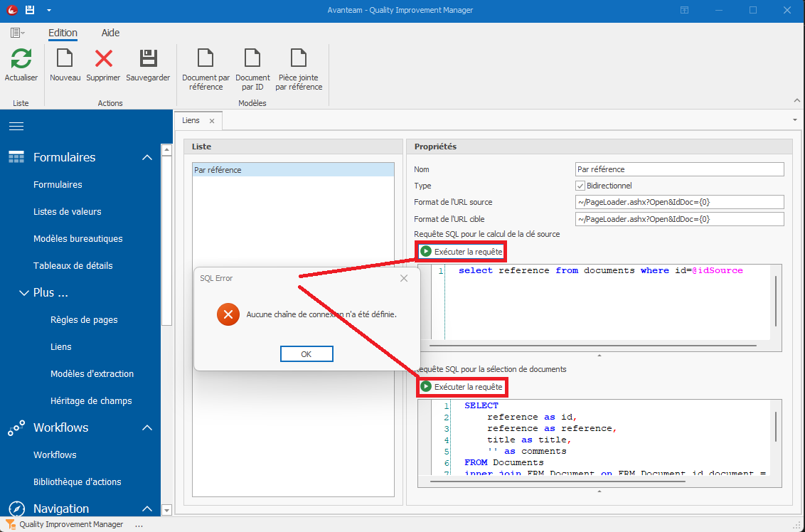Image resolution: width=805 pixels, height=532 pixels.
Task: Collapse the Plus ... subsection
Action: tap(23, 293)
